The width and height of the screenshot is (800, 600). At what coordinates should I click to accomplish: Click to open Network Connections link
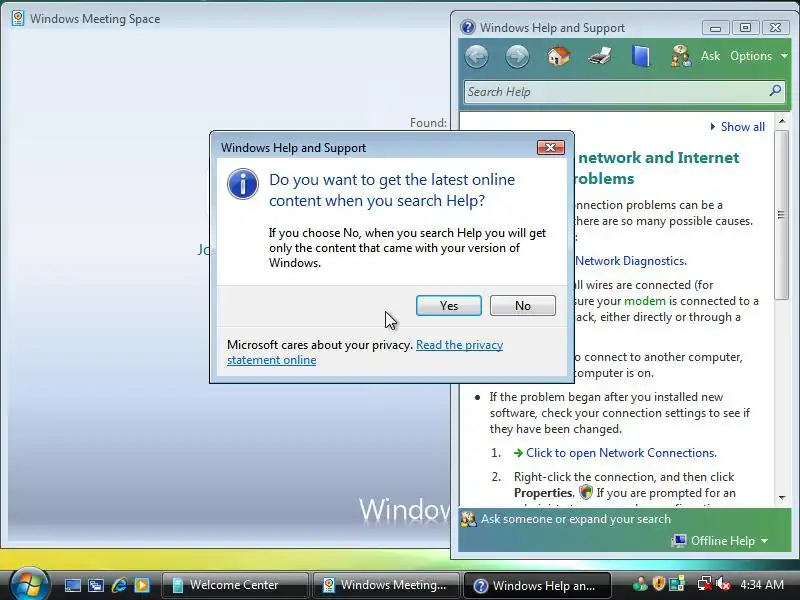pyautogui.click(x=621, y=453)
